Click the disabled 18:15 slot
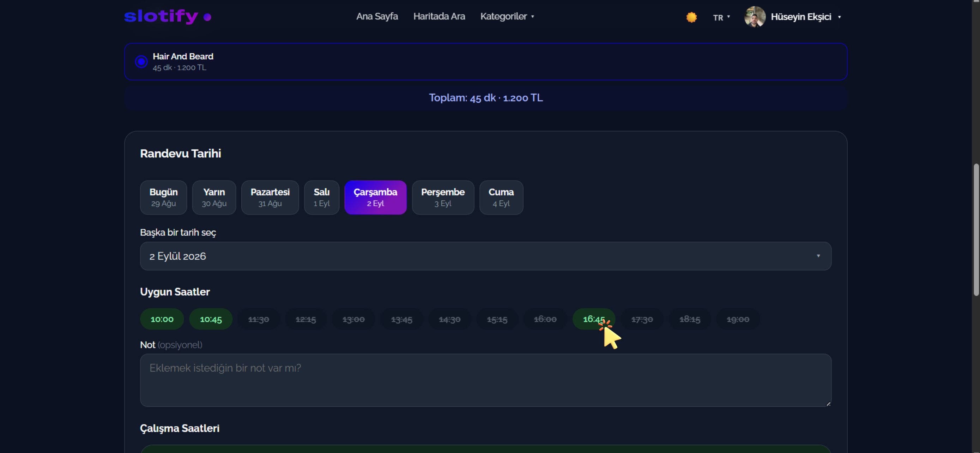The image size is (980, 453). [690, 319]
